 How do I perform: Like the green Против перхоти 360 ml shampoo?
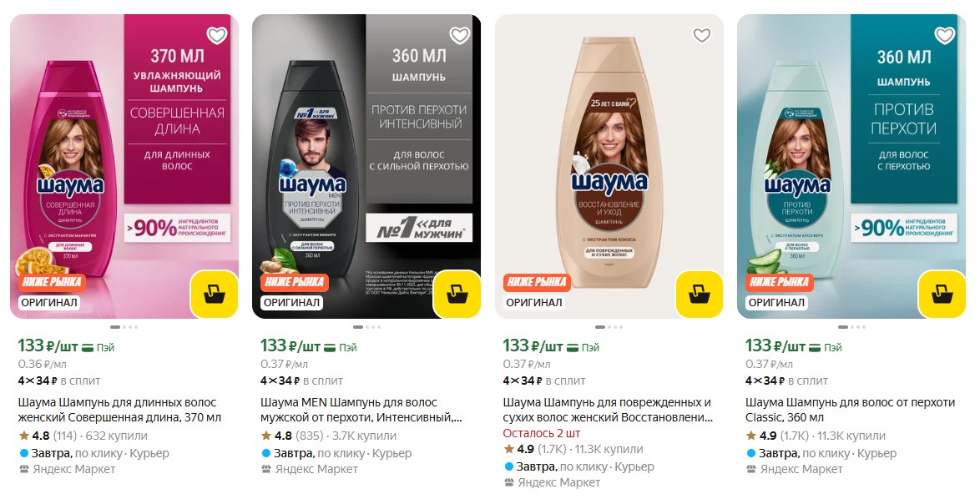(x=944, y=36)
